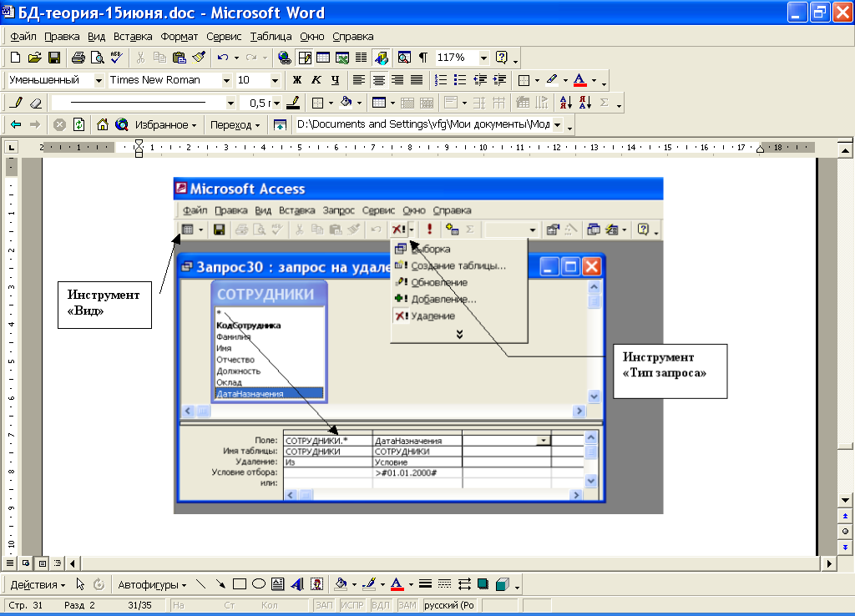Click the Insert Table icon
Screen dimensions: 855x616
click(323, 58)
